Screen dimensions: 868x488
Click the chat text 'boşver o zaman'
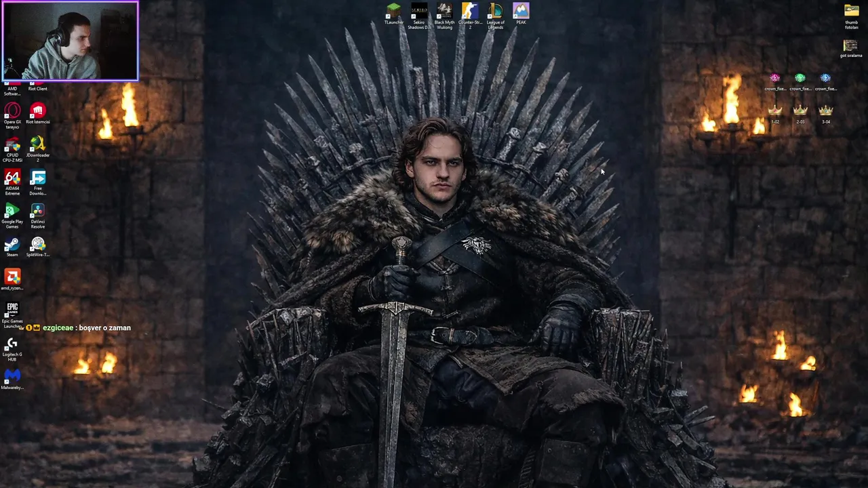point(105,328)
